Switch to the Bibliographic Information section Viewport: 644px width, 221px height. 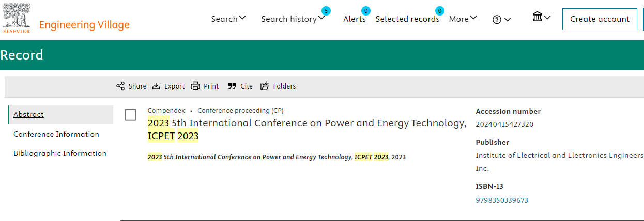tap(60, 153)
